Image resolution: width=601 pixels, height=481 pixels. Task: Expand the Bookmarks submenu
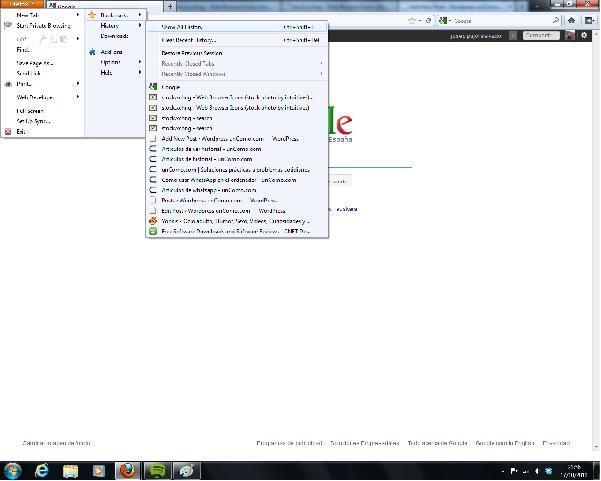[114, 15]
